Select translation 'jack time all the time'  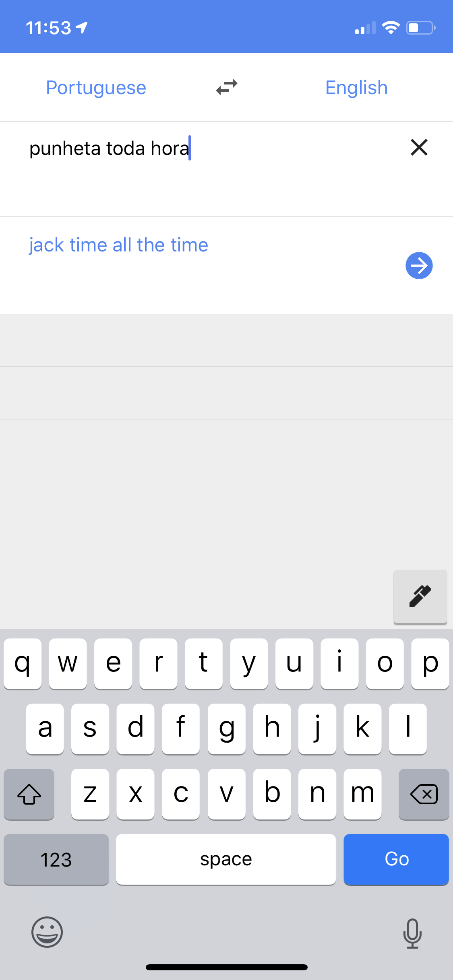click(x=118, y=245)
